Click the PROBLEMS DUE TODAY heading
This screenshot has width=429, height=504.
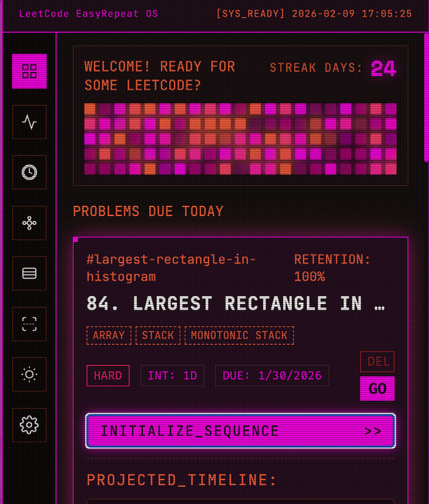148,211
